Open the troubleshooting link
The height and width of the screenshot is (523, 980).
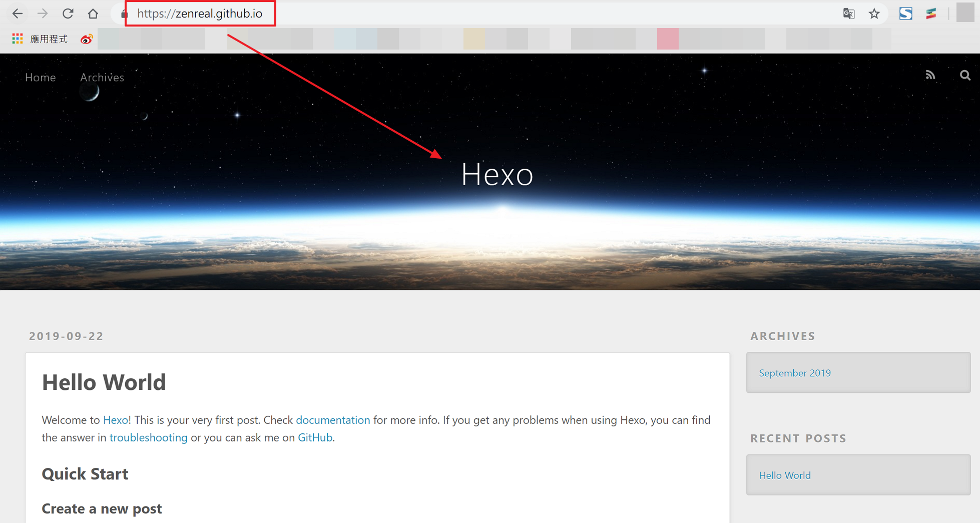coord(149,437)
